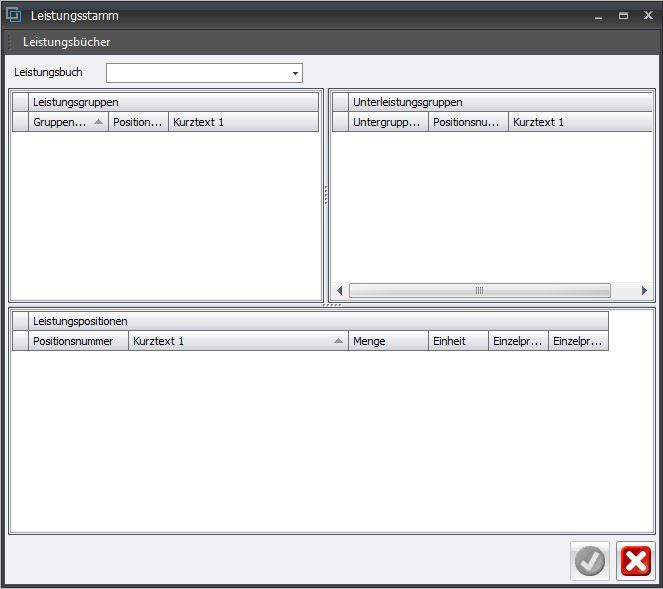Open the Leistungsbücher menu

(66, 42)
